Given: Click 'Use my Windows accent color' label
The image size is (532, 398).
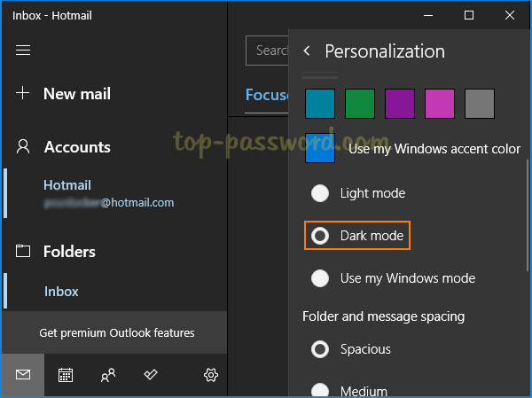Looking at the screenshot, I should 434,149.
